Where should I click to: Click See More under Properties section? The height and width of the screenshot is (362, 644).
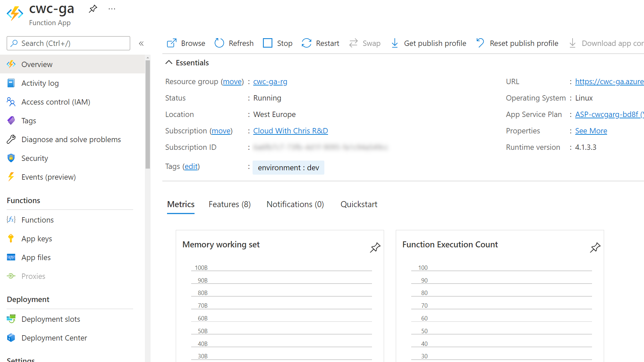click(591, 130)
